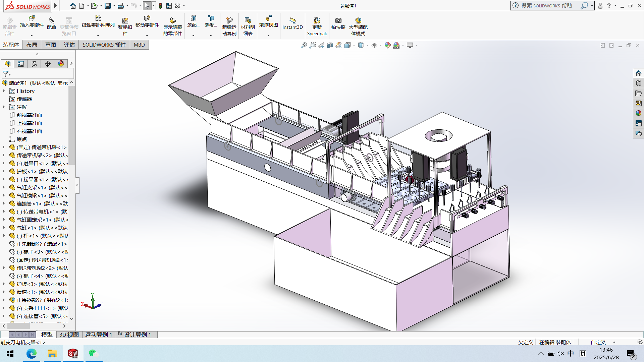Expand the History tree node
Screen dimensions: 644x362
click(x=4, y=91)
